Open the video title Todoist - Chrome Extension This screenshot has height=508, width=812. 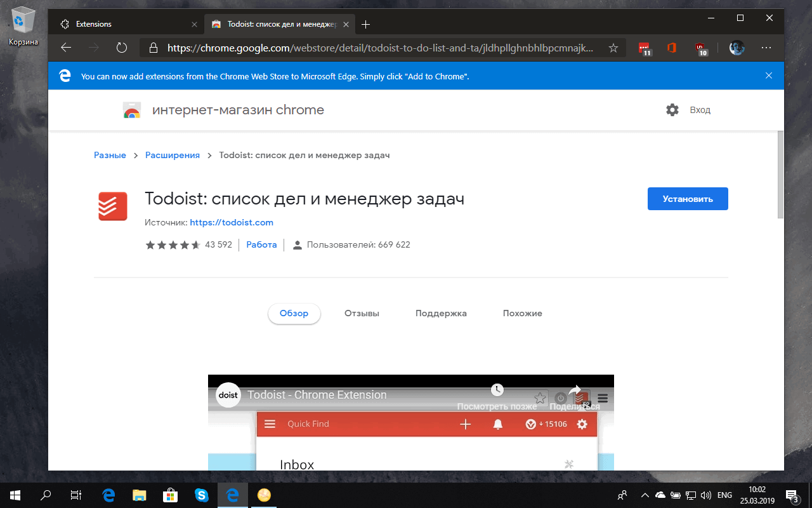(x=317, y=395)
